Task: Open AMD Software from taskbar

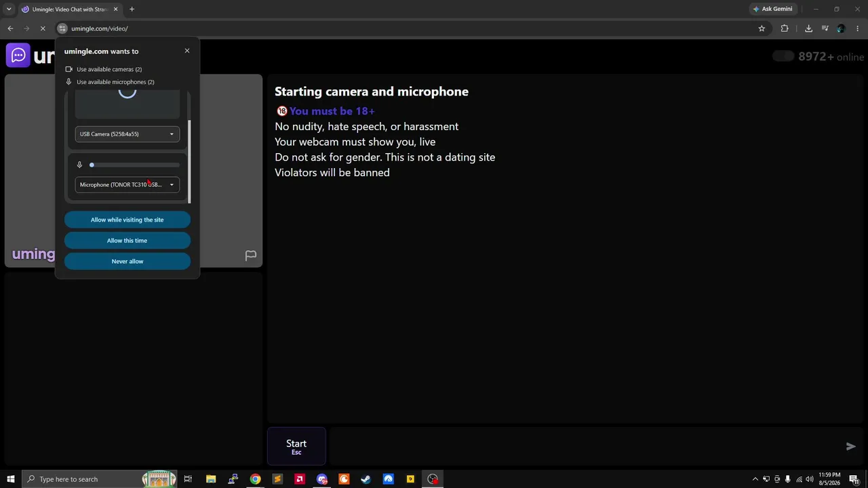Action: coord(300,479)
